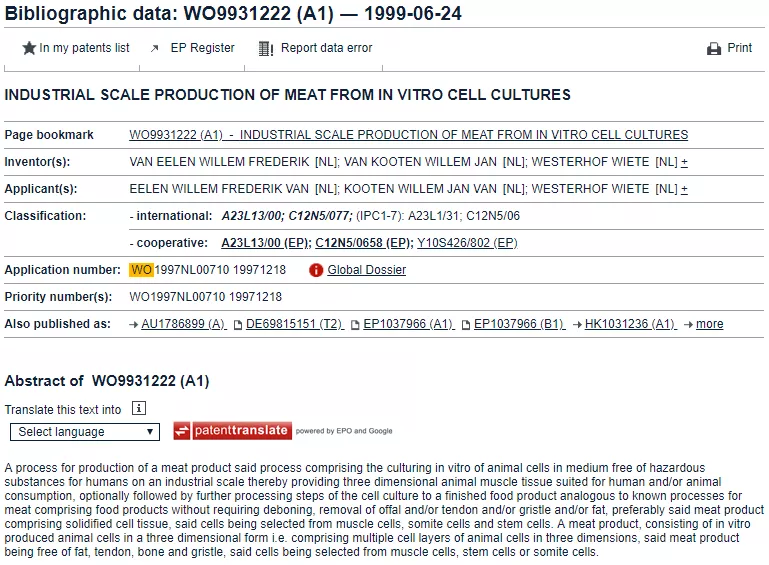The height and width of the screenshot is (565, 769).
Task: Click the printer icon
Action: pyautogui.click(x=714, y=48)
